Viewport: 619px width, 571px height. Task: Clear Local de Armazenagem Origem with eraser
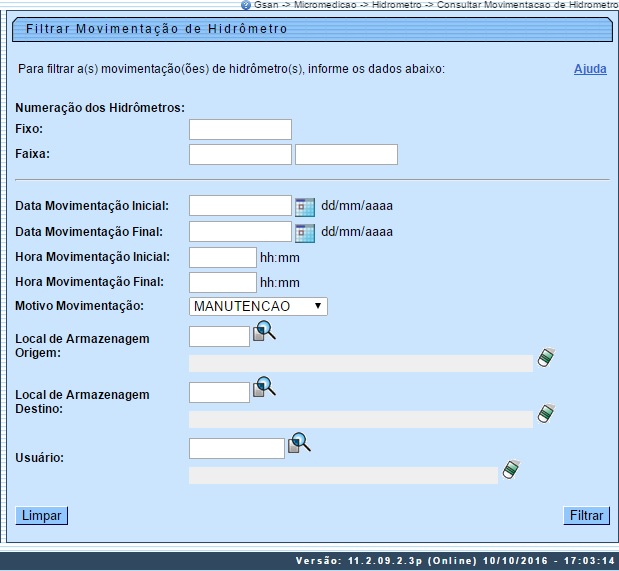click(546, 358)
